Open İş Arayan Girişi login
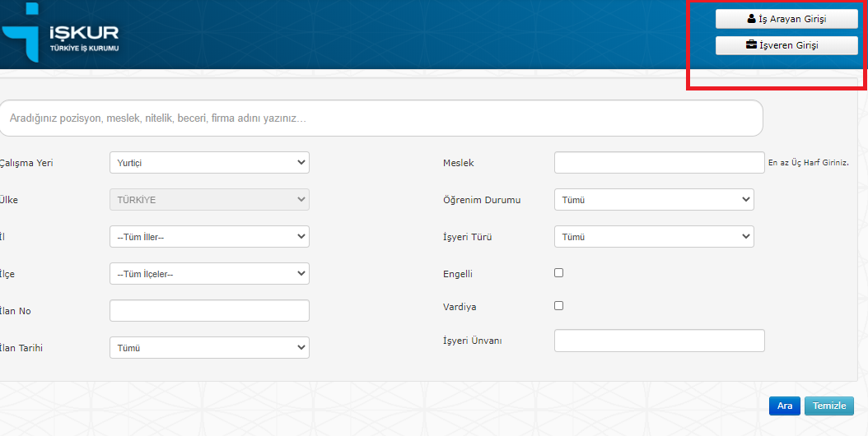Viewport: 868px width, 436px height. pos(786,19)
